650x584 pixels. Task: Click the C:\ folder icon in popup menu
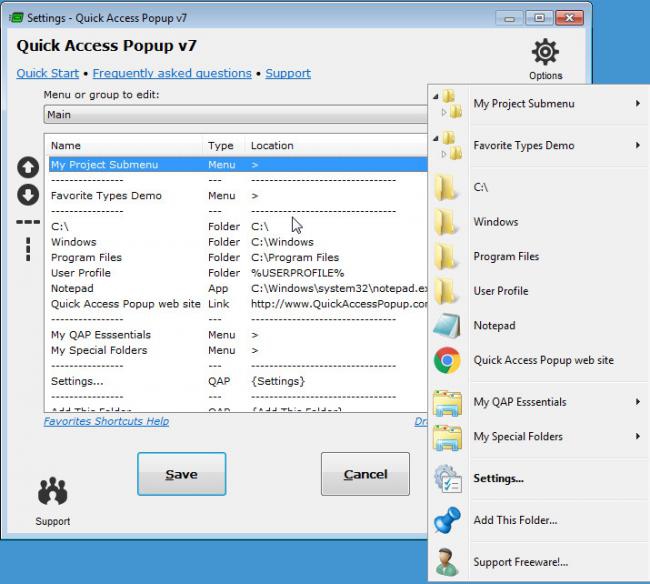pyautogui.click(x=447, y=187)
